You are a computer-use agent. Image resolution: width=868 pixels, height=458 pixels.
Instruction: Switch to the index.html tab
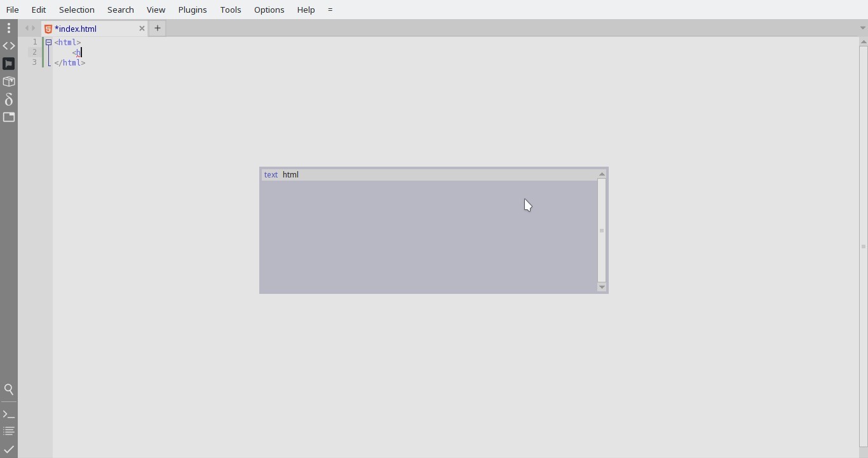pos(89,29)
